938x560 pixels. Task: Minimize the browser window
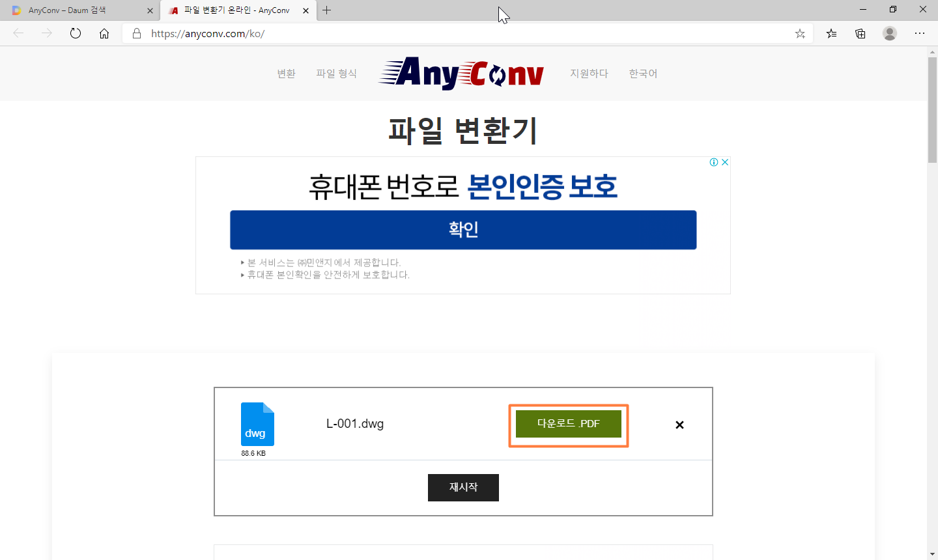(x=863, y=10)
